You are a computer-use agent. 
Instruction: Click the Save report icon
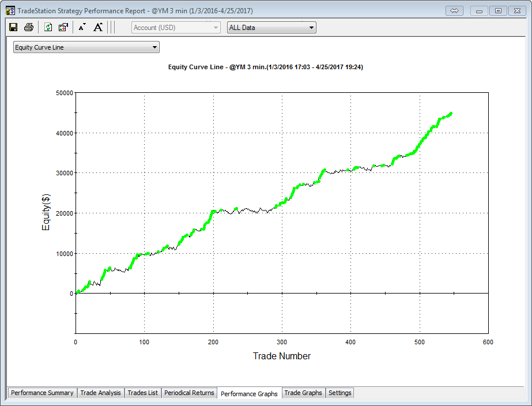point(13,27)
